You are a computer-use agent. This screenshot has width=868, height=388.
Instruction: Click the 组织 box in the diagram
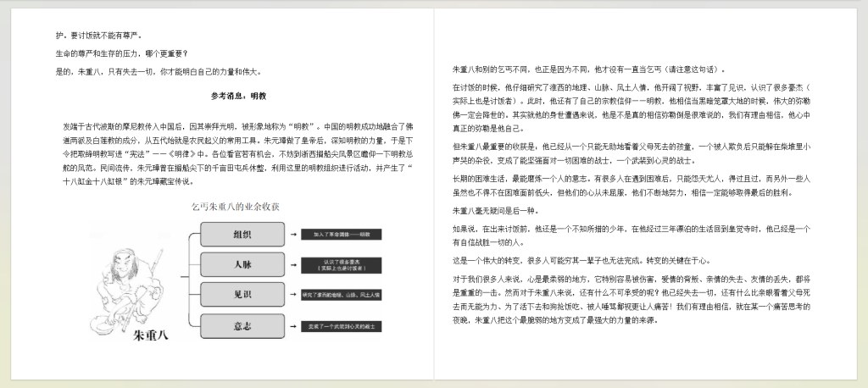pyautogui.click(x=242, y=233)
